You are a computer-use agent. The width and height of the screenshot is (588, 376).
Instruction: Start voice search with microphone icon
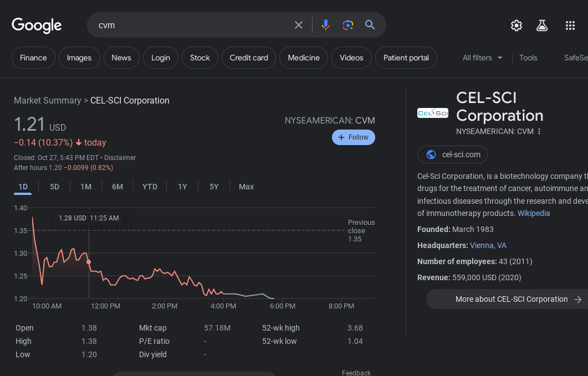click(326, 25)
